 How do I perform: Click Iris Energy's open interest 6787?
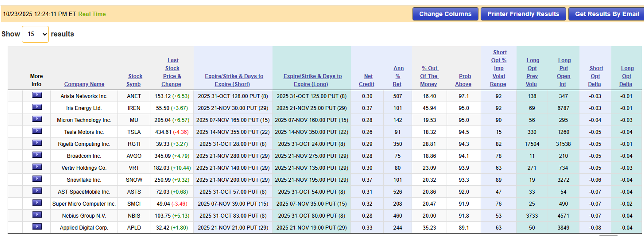coord(563,108)
